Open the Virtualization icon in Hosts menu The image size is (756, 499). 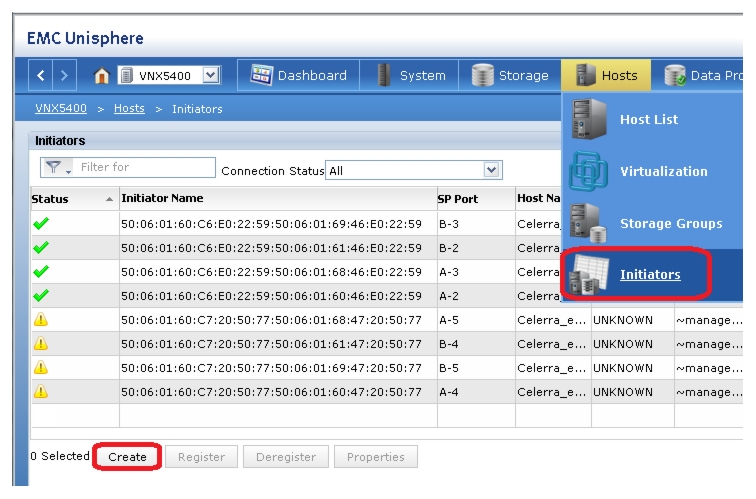(x=588, y=171)
